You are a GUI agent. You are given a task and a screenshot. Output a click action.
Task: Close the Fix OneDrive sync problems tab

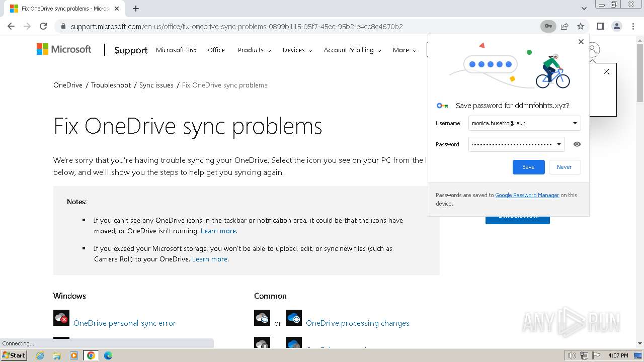117,9
